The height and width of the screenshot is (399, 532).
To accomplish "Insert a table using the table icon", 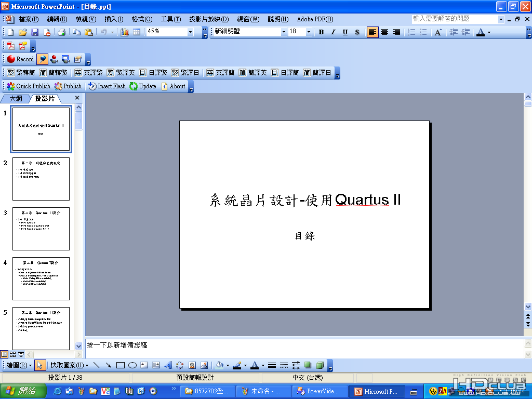I will pos(137,32).
